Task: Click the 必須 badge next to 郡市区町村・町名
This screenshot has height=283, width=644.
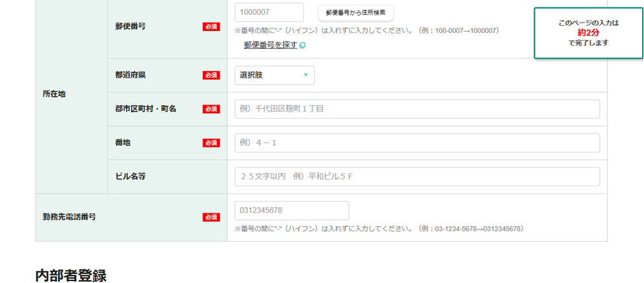Action: [211, 109]
